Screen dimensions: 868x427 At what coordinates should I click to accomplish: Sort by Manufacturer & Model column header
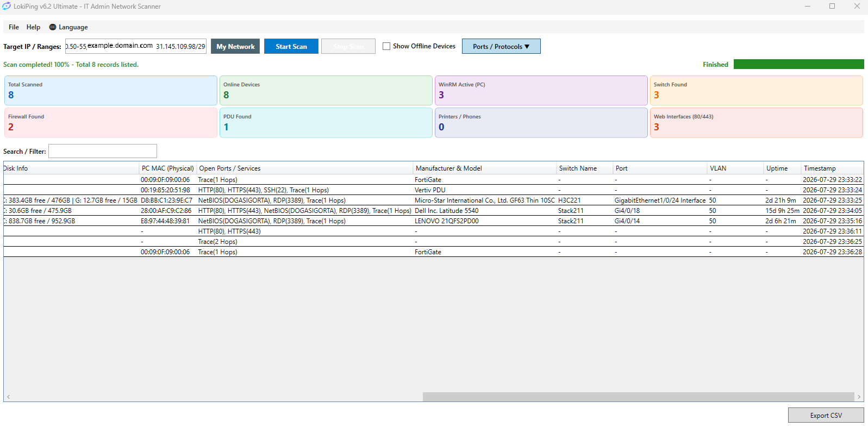click(x=485, y=168)
